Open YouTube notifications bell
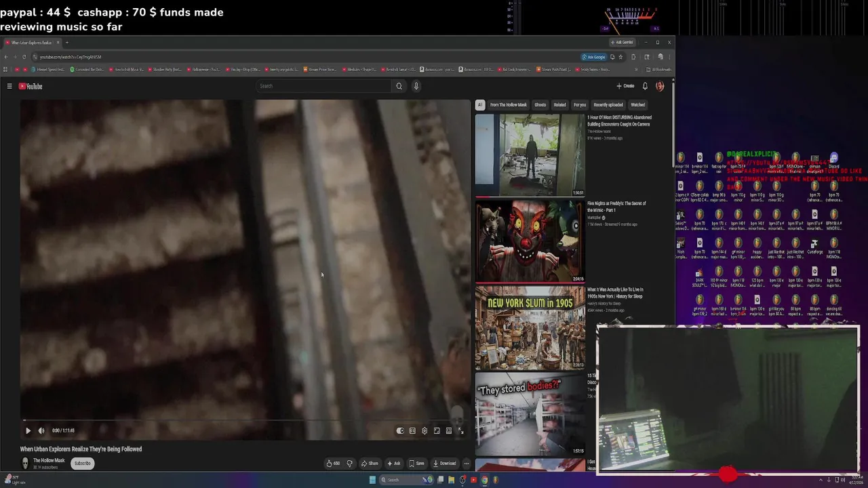868x488 pixels. pyautogui.click(x=645, y=86)
